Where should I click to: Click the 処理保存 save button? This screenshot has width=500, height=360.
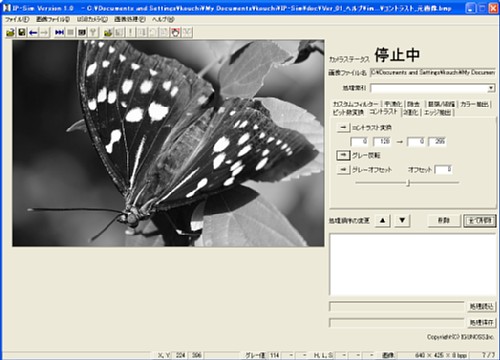[481, 322]
